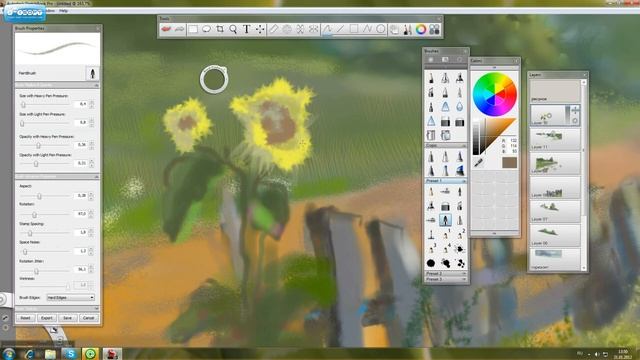Screen dimensions: 640x360
Task: Click the Redo arrow in Tools bar
Action: point(179,29)
